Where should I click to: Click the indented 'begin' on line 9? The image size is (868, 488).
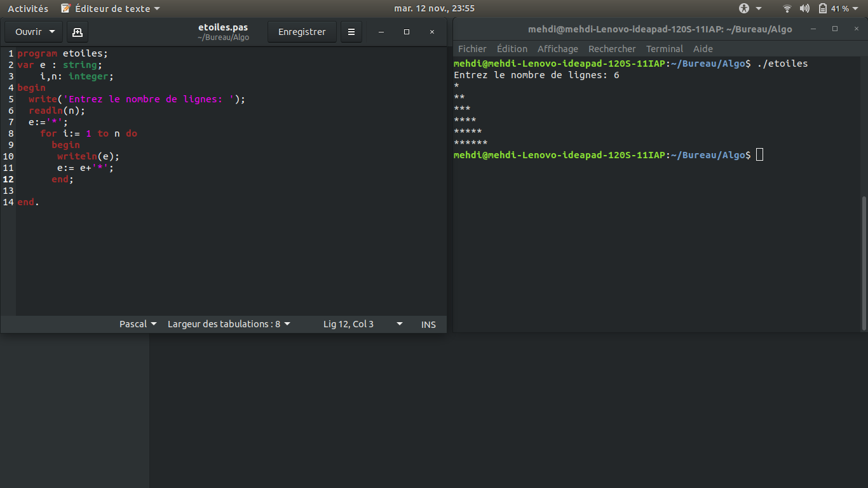65,145
